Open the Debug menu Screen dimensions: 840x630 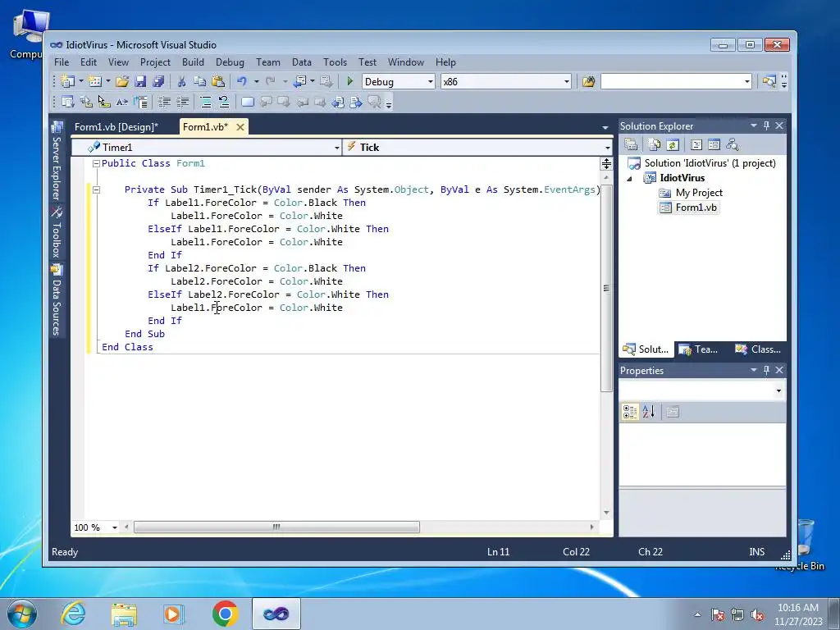[x=230, y=62]
